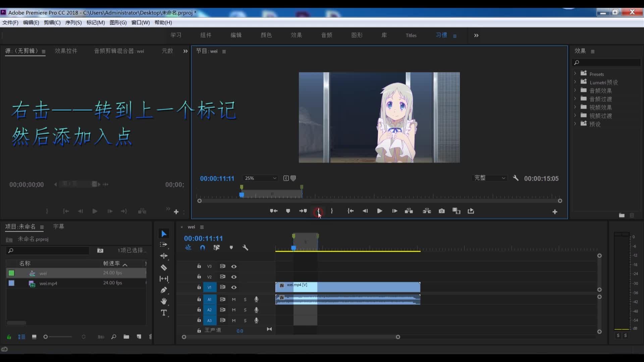This screenshot has width=644, height=362.
Task: Click the project panel search field
Action: click(48, 250)
